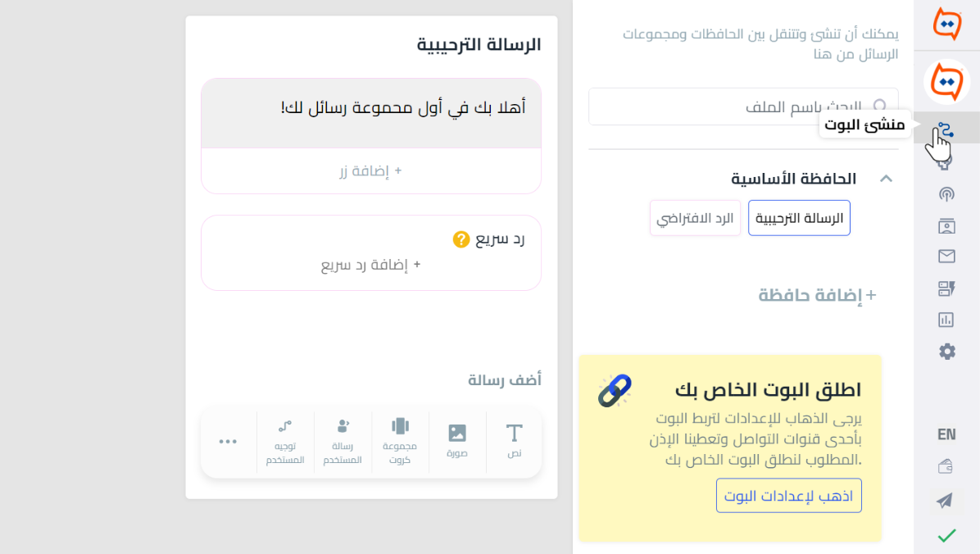
Task: Open the broadcast signal icon in sidebar
Action: 946,194
